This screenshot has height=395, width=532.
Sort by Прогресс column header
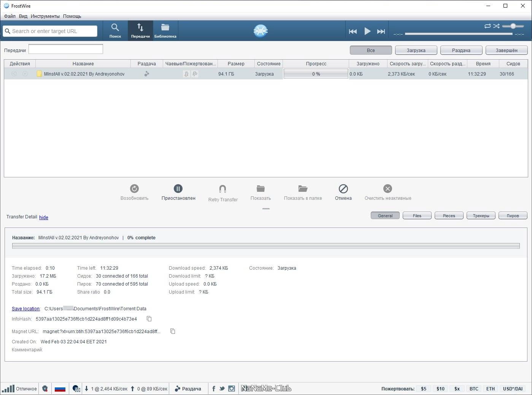pos(316,63)
